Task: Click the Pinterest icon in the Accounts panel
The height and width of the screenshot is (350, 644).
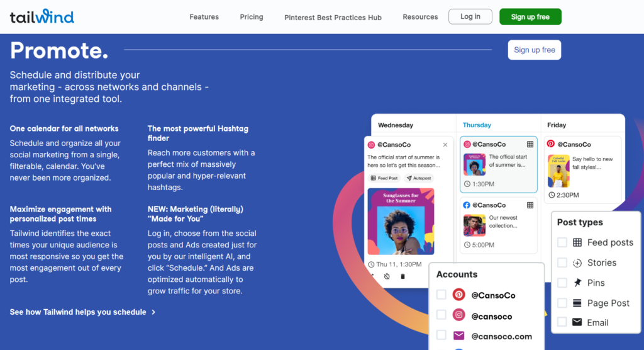Action: coord(458,295)
